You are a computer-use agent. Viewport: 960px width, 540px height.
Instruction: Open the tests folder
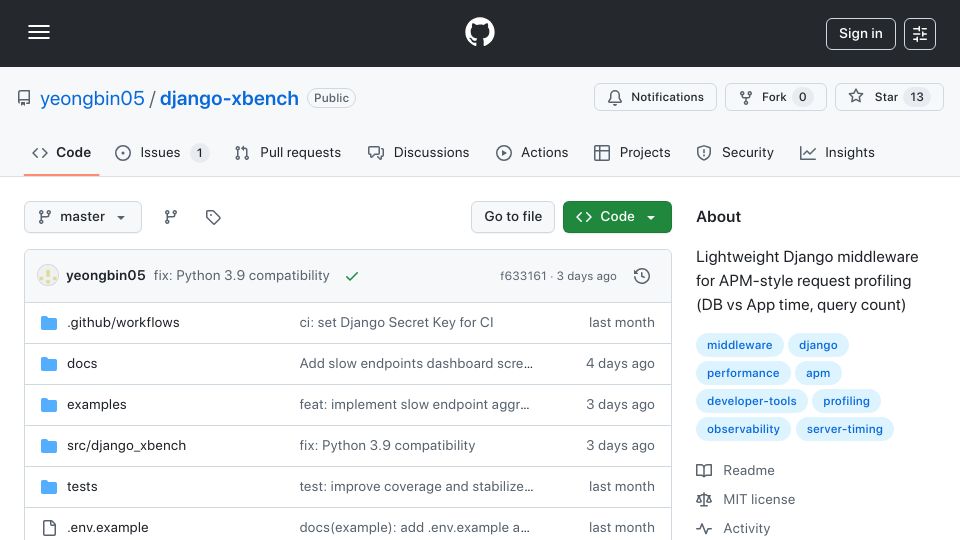(82, 487)
